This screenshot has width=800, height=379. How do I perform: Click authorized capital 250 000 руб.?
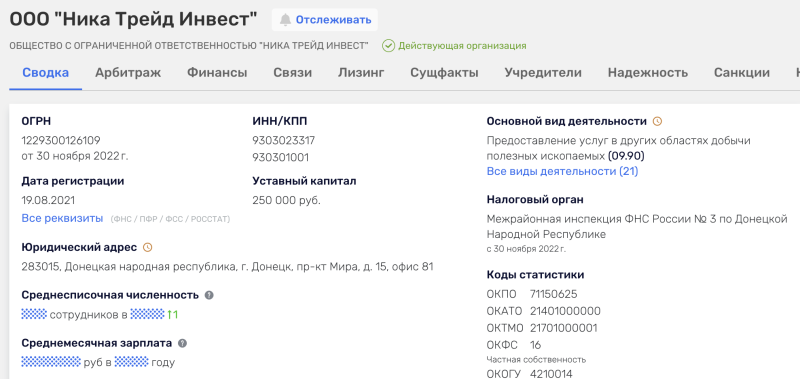point(286,200)
